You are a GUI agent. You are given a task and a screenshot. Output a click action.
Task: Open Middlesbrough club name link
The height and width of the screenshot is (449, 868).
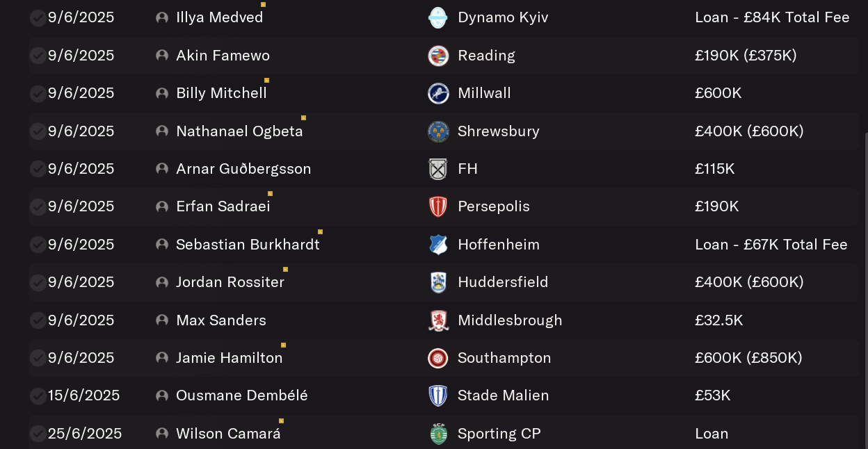click(x=510, y=320)
